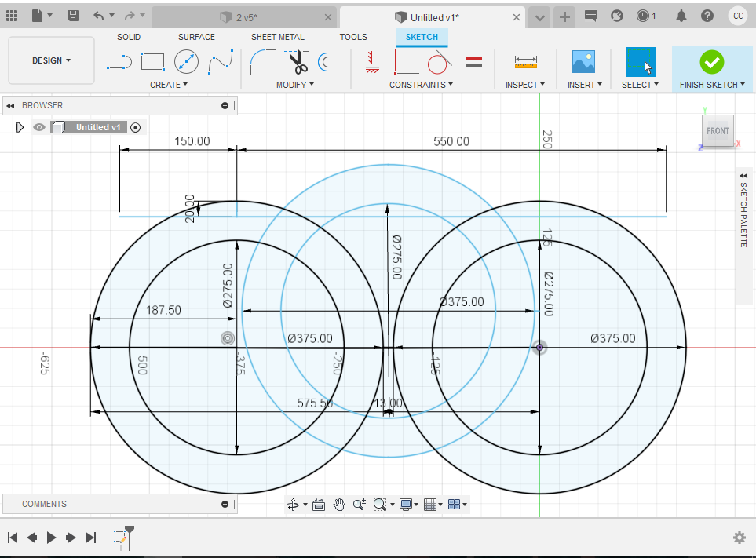Open the Help question mark
Viewport: 756px width, 558px height.
point(707,16)
